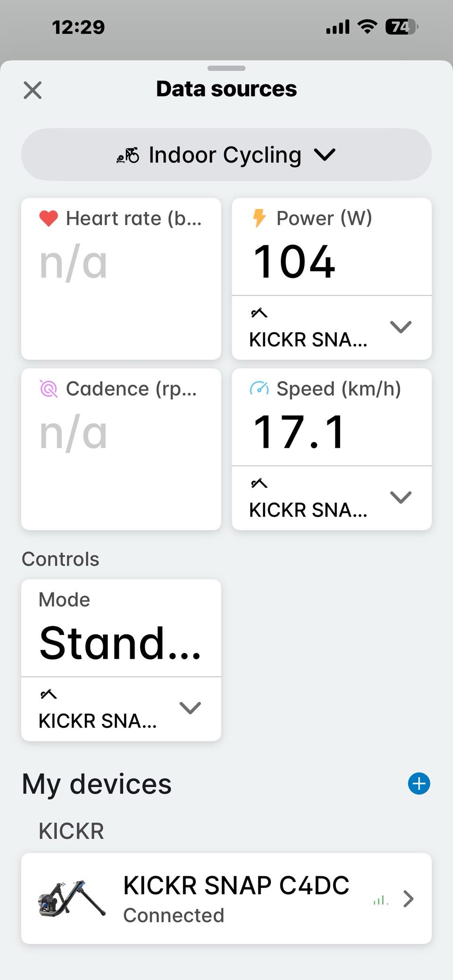Tap the sheet drag handle at top
The width and height of the screenshot is (453, 980).
pos(226,68)
